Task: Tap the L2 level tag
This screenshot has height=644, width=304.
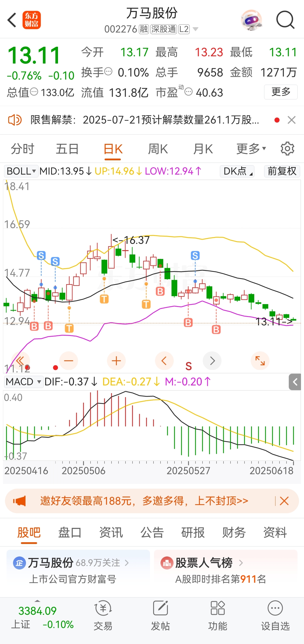Action: (x=184, y=29)
